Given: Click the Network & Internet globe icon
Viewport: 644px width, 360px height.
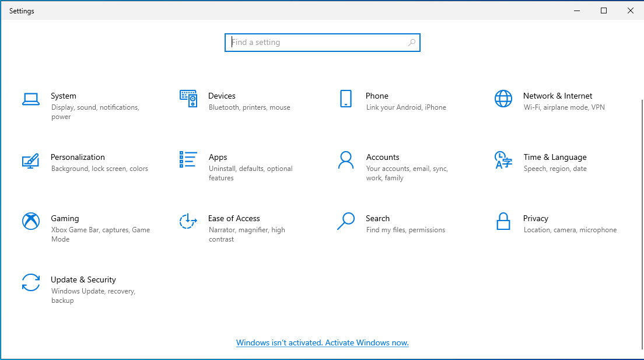Looking at the screenshot, I should click(x=503, y=99).
